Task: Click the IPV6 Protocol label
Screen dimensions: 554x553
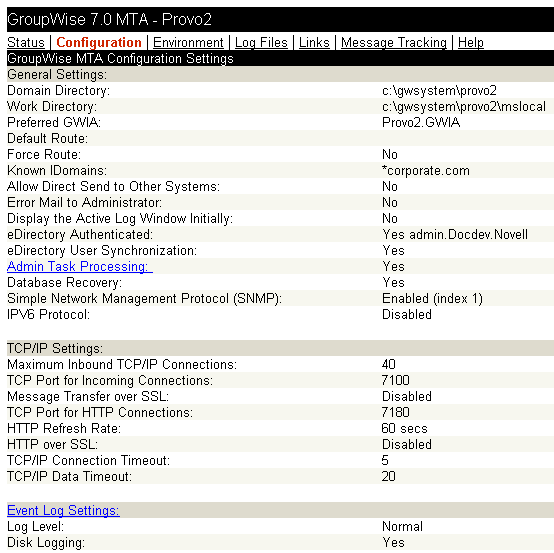Action: pos(48,314)
